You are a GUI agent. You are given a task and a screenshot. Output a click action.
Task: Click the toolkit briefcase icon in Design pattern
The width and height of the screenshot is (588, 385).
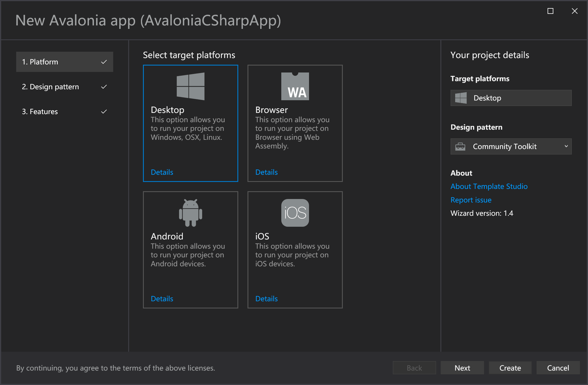point(460,146)
